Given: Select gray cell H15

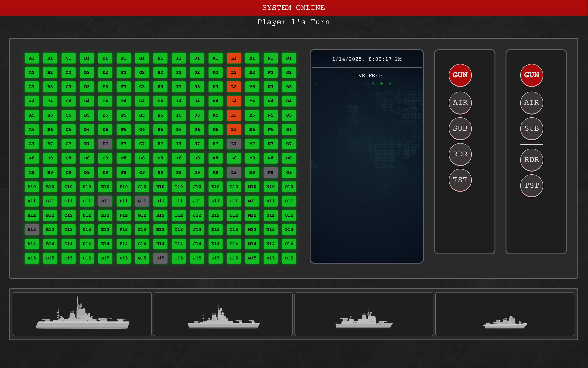Looking at the screenshot, I should coord(160,258).
